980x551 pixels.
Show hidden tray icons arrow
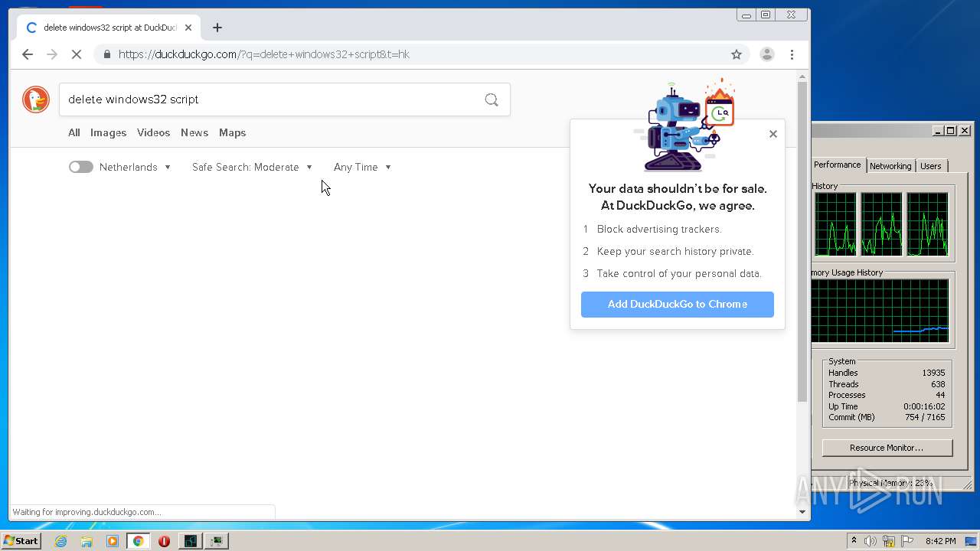click(x=854, y=541)
